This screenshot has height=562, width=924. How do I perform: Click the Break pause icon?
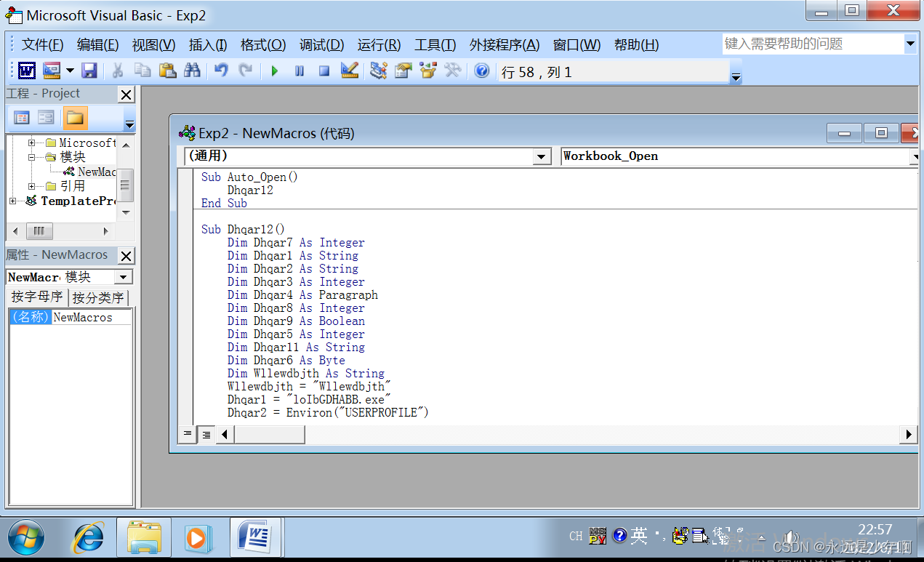(300, 71)
